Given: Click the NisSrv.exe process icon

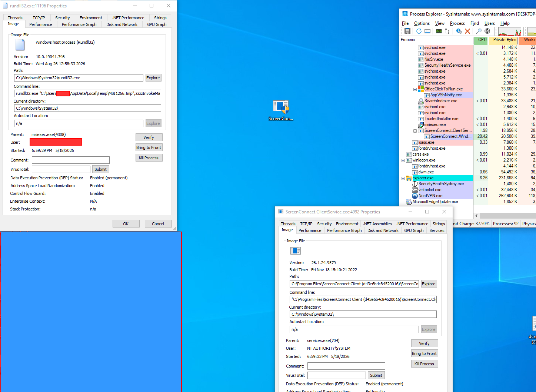Looking at the screenshot, I should [x=421, y=60].
